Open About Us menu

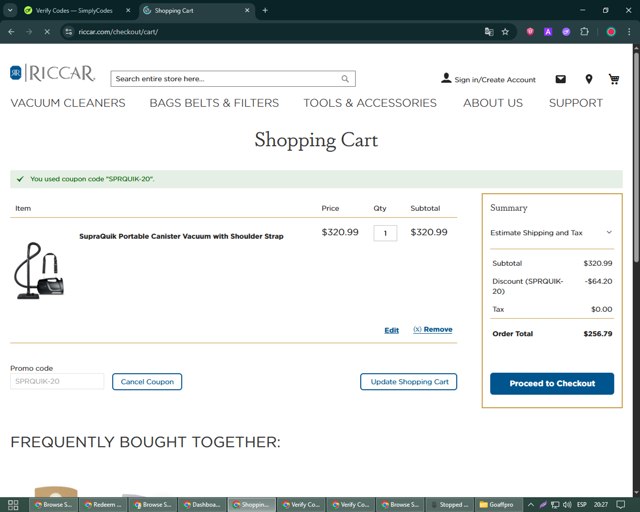click(493, 103)
